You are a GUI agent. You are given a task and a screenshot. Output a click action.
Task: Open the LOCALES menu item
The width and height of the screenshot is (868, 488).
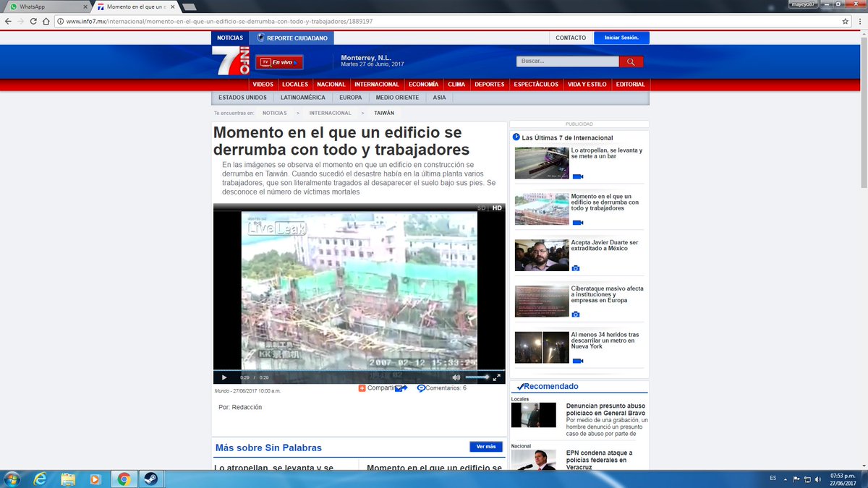(x=295, y=85)
